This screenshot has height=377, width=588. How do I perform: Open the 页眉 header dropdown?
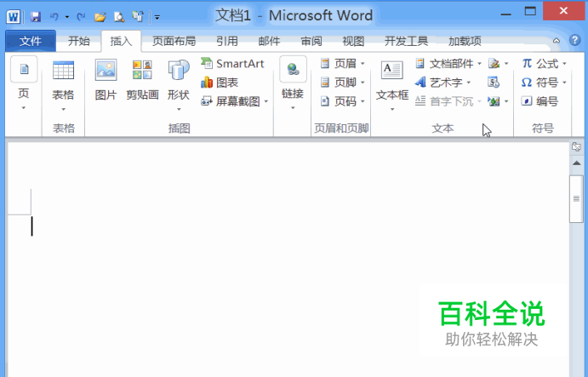coord(343,63)
